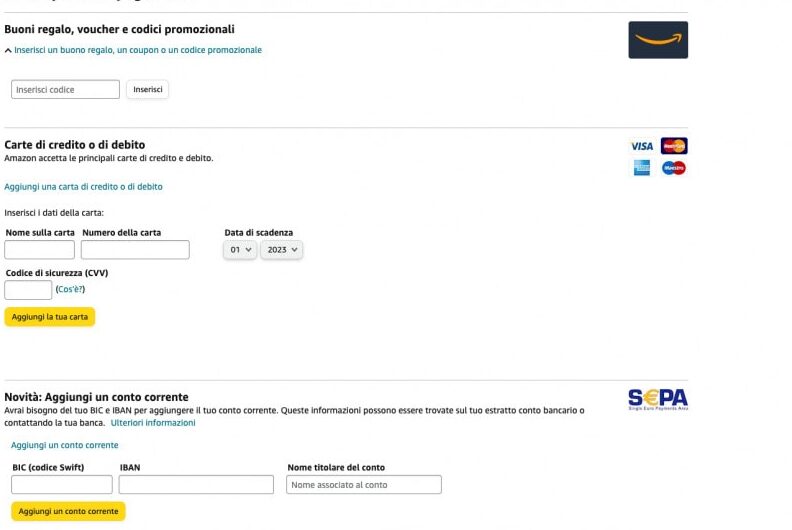Open the Ulteriori informazioni link
The image size is (792, 530).
pyautogui.click(x=153, y=422)
